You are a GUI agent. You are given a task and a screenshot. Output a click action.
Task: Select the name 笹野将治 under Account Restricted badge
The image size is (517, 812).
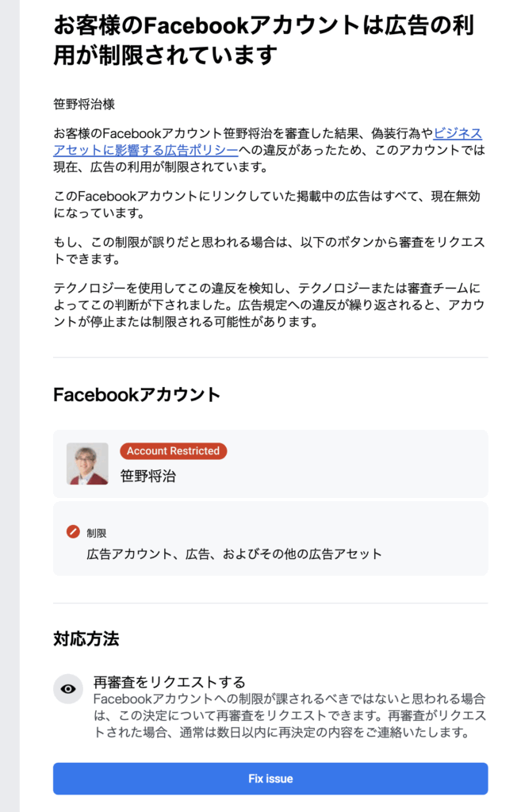point(148,477)
